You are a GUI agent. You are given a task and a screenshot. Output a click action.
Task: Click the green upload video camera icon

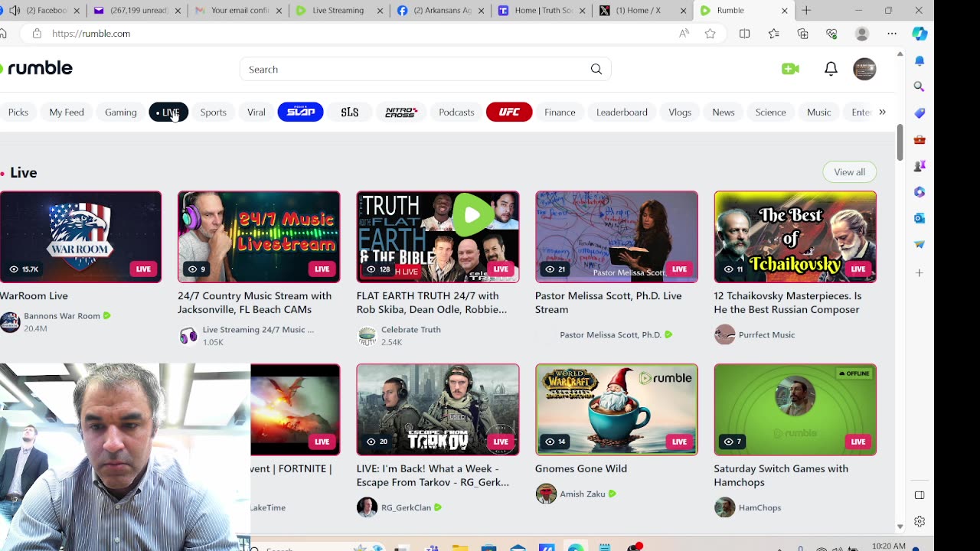(790, 69)
